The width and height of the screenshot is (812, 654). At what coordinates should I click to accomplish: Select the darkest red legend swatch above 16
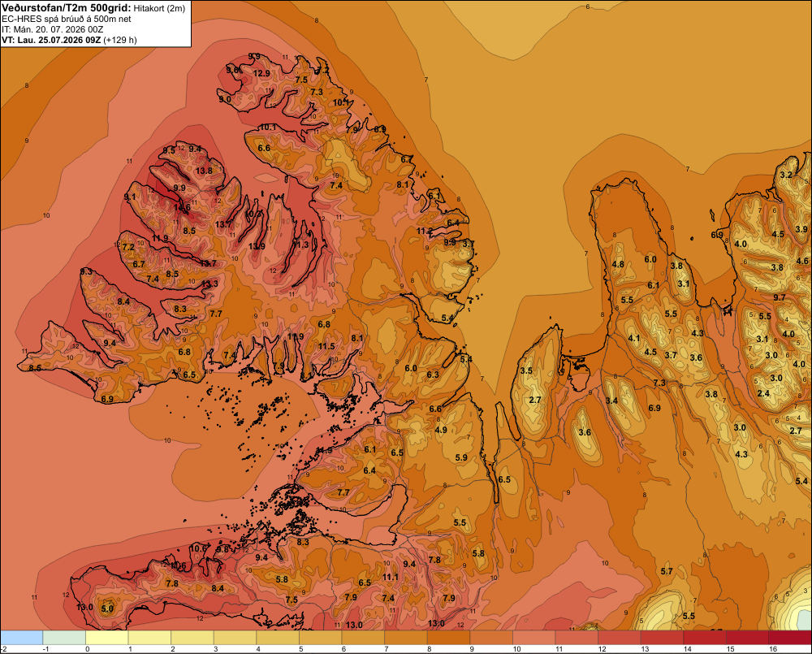[790, 638]
